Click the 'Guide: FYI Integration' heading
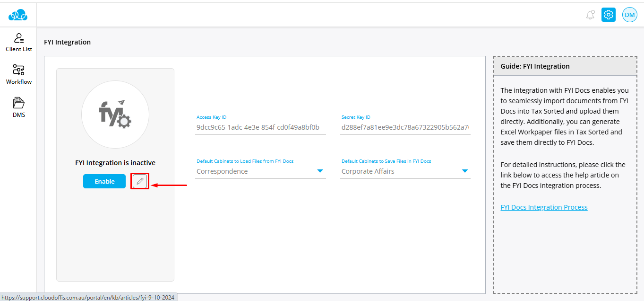644x301 pixels. pyautogui.click(x=535, y=66)
